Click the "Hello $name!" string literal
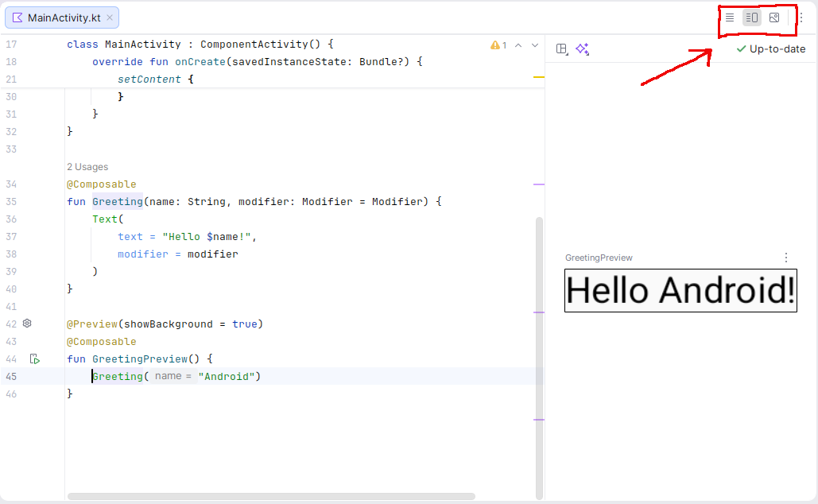The width and height of the screenshot is (818, 504). coord(207,237)
